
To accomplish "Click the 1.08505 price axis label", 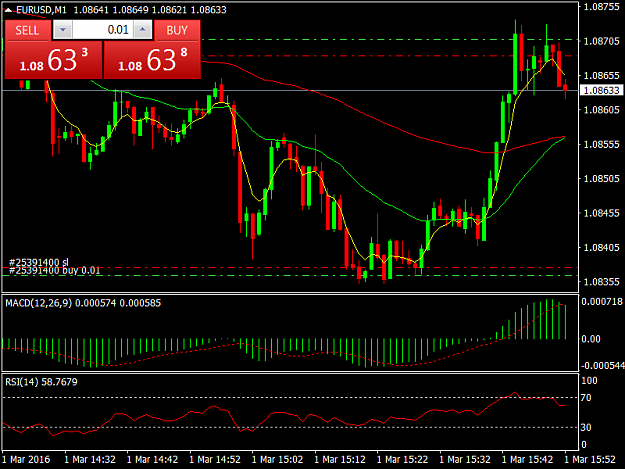I will 601,179.
